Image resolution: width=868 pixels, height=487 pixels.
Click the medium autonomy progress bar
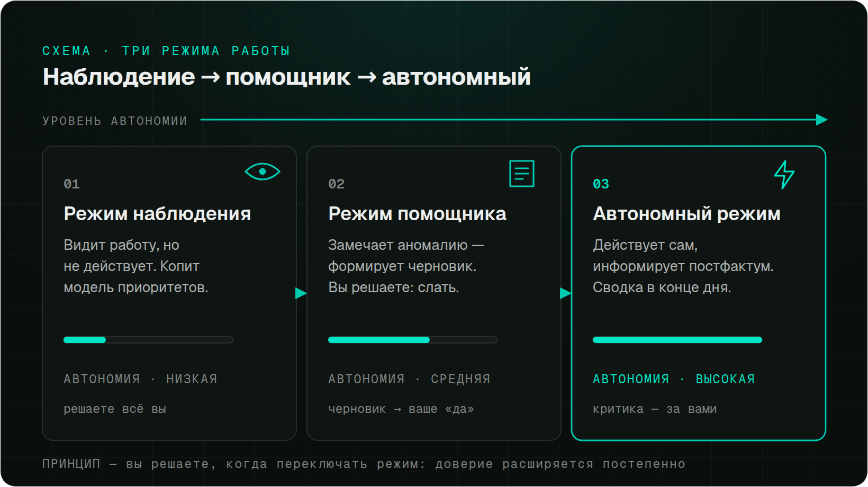point(413,340)
